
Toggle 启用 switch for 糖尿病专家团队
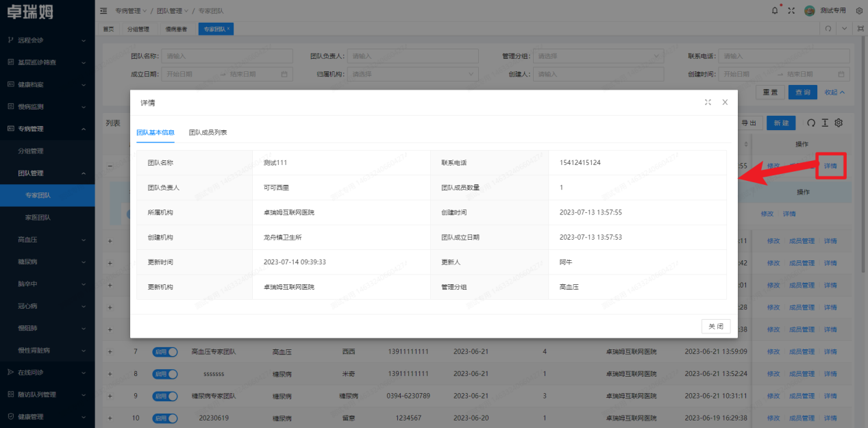coord(164,396)
